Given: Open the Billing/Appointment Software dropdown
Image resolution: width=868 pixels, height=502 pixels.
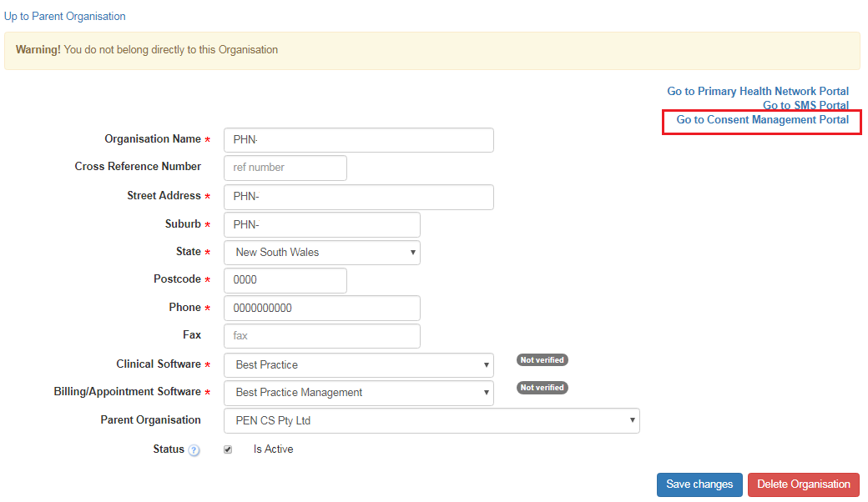Looking at the screenshot, I should pyautogui.click(x=359, y=393).
